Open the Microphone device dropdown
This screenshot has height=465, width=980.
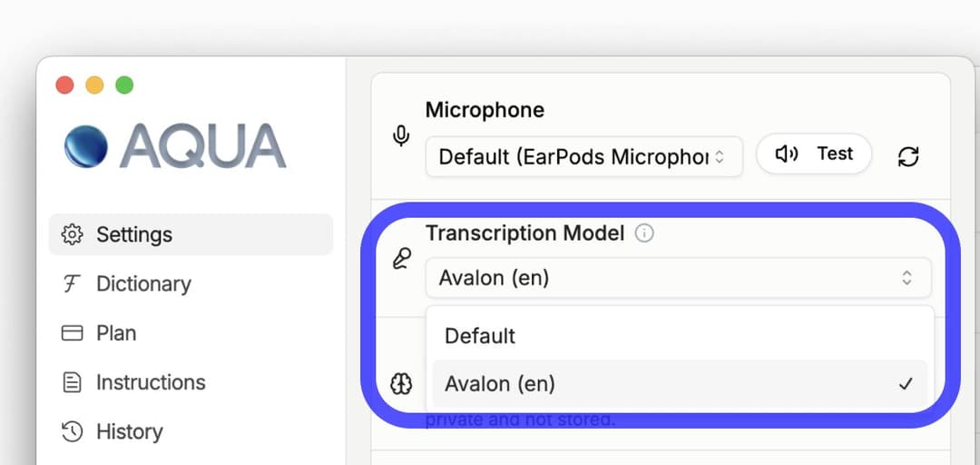(583, 156)
